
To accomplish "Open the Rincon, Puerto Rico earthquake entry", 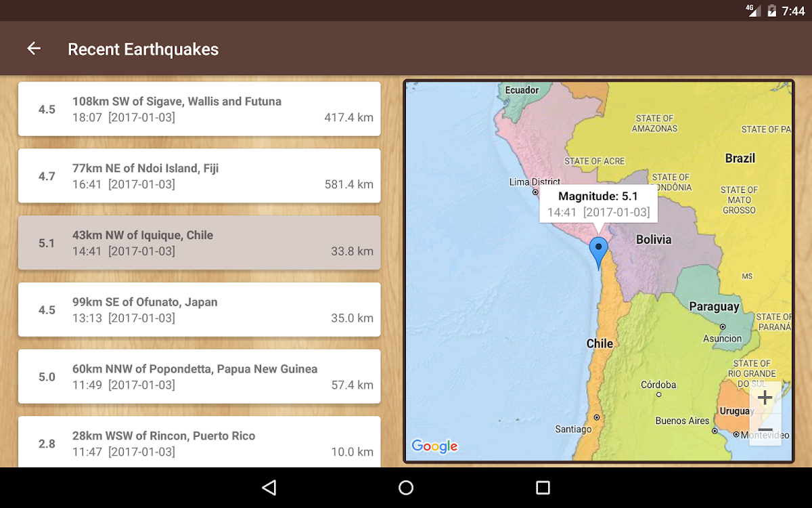I will (200, 442).
